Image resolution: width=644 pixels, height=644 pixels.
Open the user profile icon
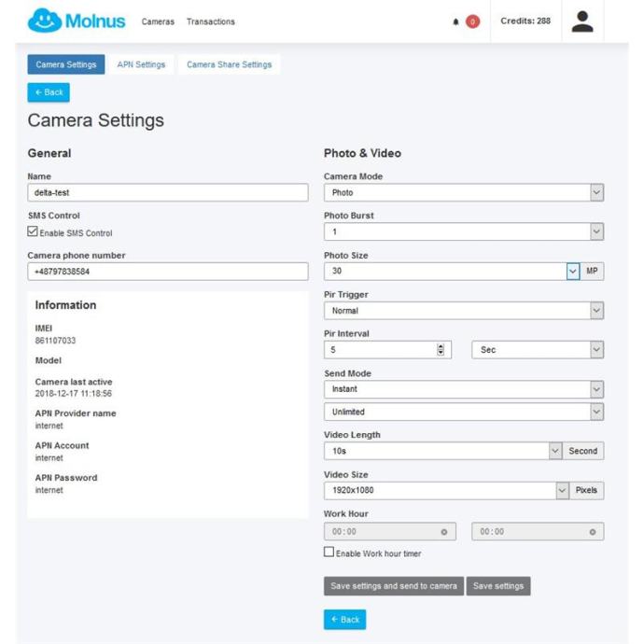click(x=581, y=21)
